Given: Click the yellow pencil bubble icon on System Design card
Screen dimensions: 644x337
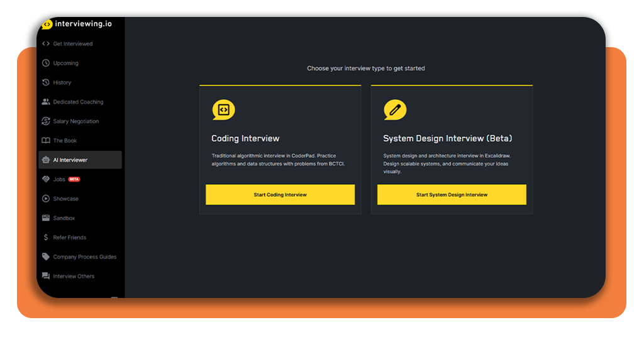Looking at the screenshot, I should point(395,110).
